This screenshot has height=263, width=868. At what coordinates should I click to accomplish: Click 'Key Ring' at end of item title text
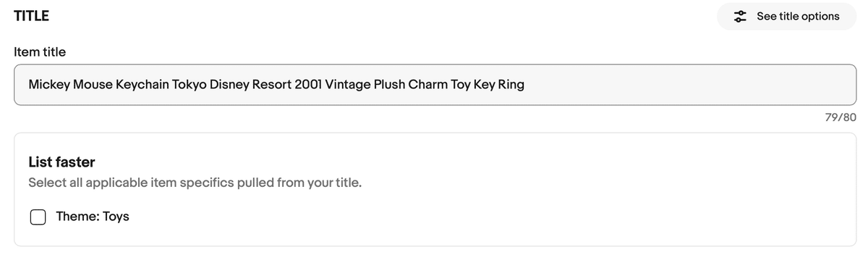[x=499, y=85]
